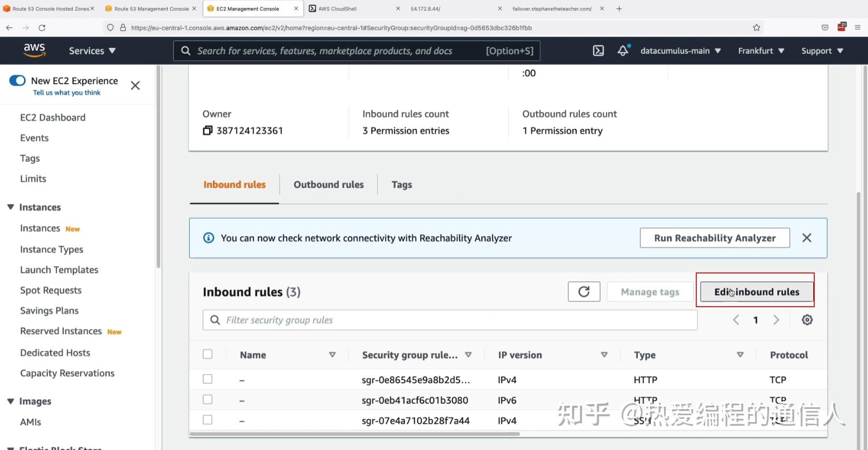Click Run Reachability Analyzer button
868x450 pixels.
pyautogui.click(x=715, y=238)
